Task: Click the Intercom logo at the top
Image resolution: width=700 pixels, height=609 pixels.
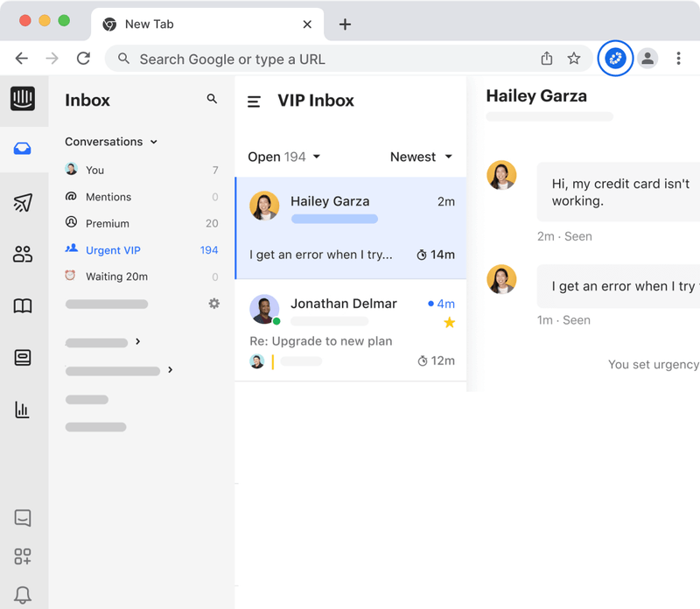Action: click(24, 100)
